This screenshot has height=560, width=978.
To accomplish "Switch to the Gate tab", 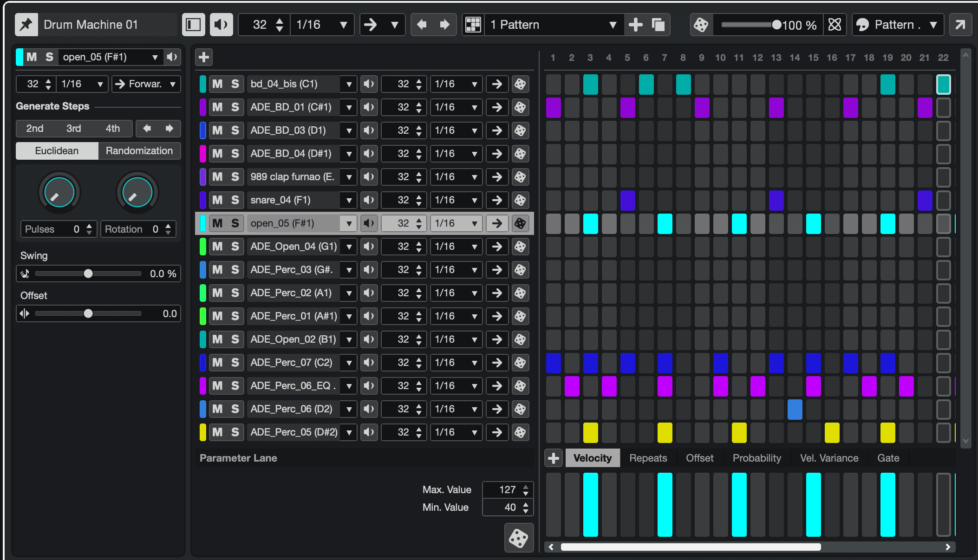I will [x=888, y=458].
